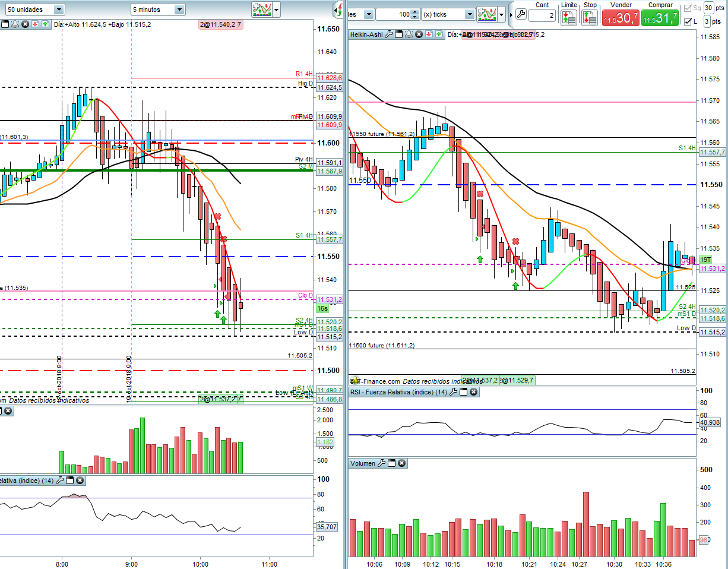The height and width of the screenshot is (569, 728).
Task: Click the green Comprar 11.531,7 button
Action: (660, 18)
